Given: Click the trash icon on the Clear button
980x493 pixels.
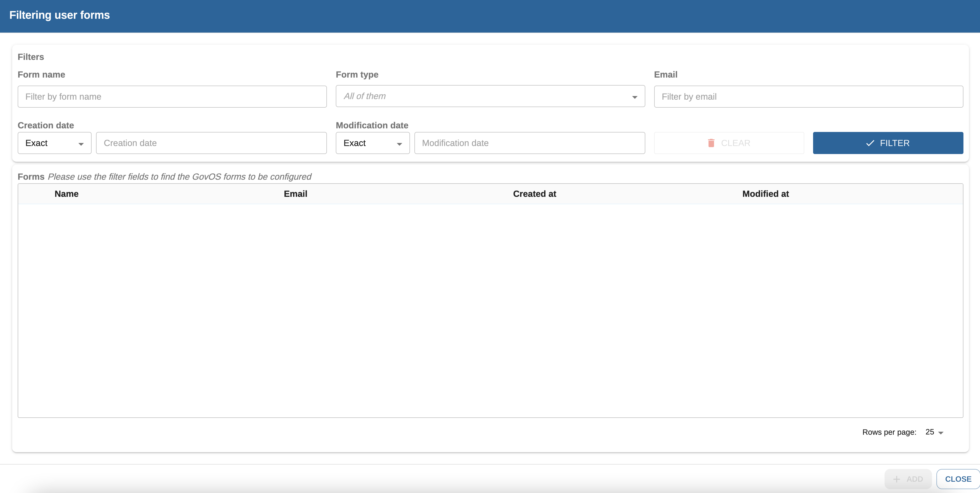Looking at the screenshot, I should coord(711,143).
